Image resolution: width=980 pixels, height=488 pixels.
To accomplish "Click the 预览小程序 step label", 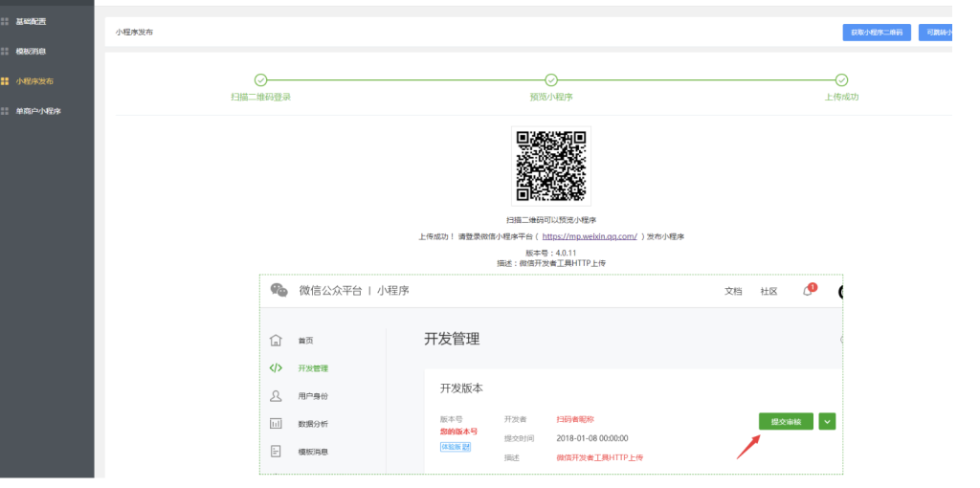I will tap(551, 97).
